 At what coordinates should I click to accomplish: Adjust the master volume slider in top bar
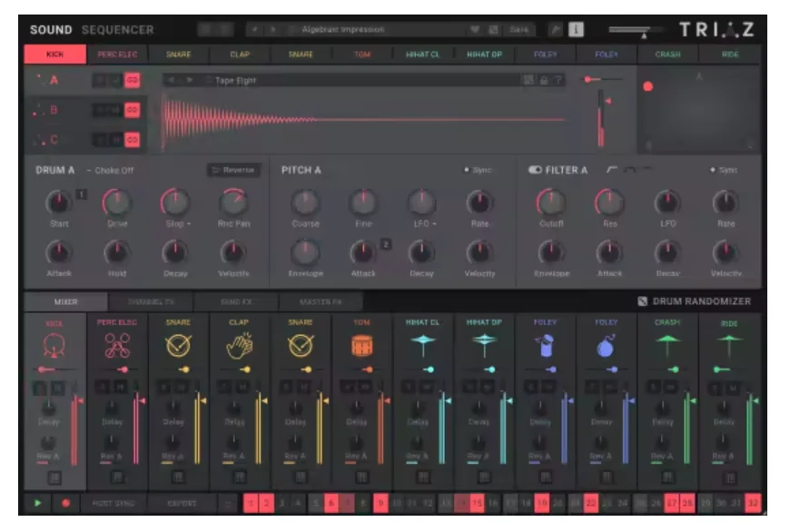pos(635,30)
